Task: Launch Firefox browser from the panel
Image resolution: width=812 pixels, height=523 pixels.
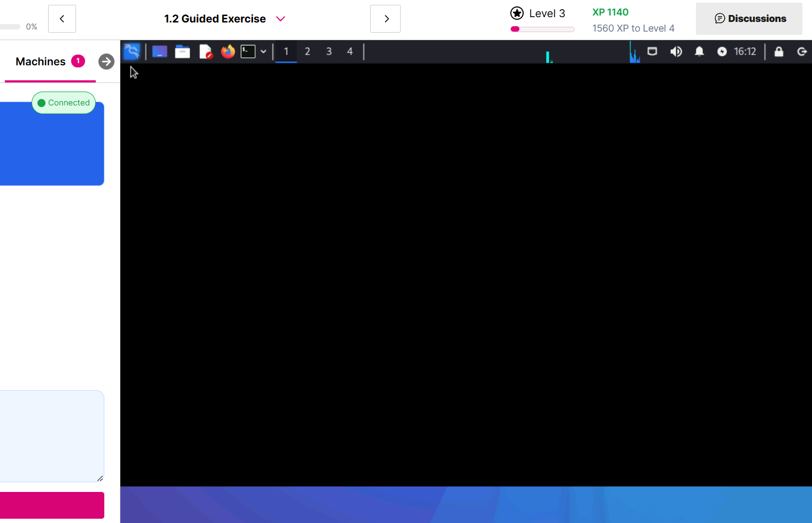Action: point(228,51)
